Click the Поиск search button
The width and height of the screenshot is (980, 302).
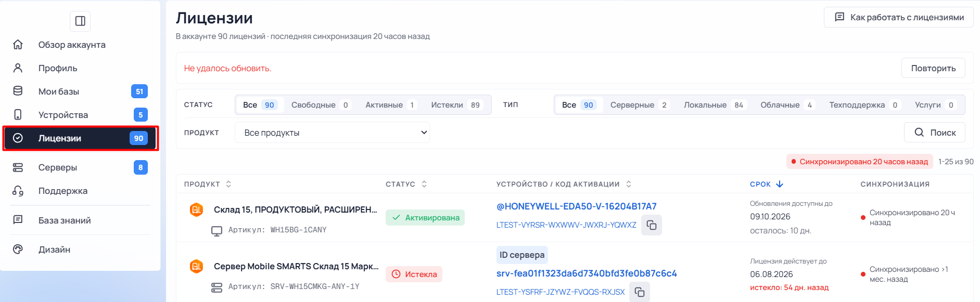pos(935,133)
